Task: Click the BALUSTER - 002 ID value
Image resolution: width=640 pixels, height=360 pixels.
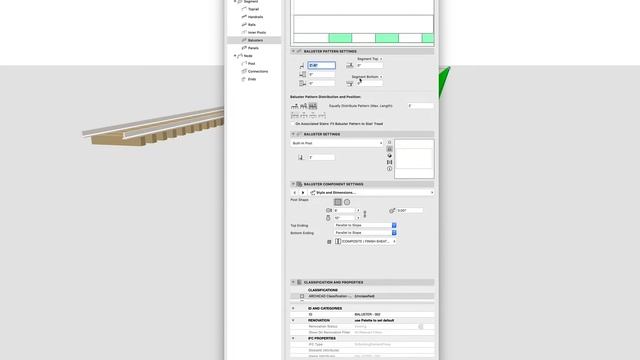Action: [367, 315]
